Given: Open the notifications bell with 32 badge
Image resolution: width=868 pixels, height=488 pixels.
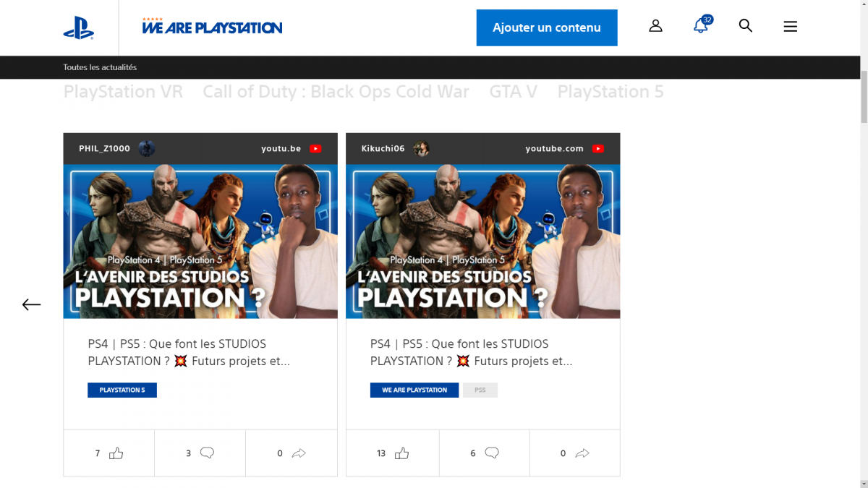Looking at the screenshot, I should pyautogui.click(x=700, y=26).
